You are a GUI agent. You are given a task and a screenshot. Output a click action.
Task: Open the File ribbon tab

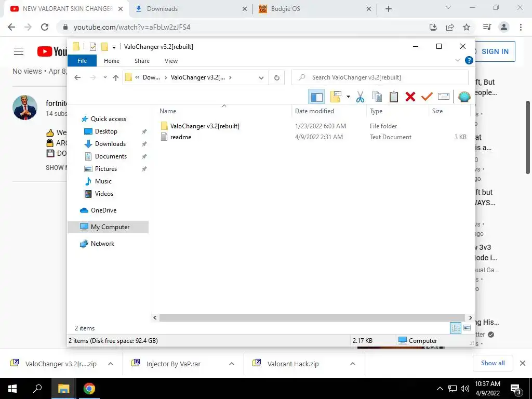[82, 61]
